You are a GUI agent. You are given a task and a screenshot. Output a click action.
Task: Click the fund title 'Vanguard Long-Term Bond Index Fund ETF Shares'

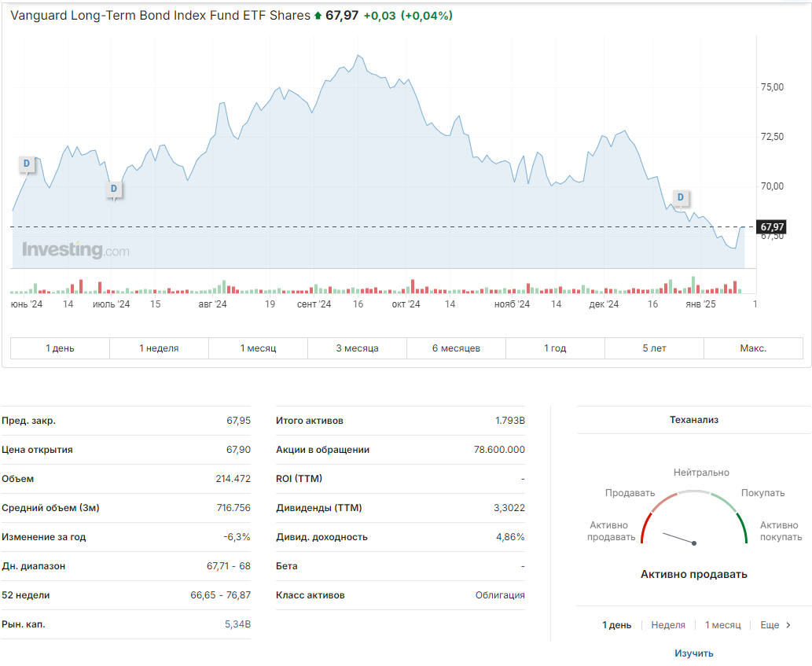coord(160,16)
